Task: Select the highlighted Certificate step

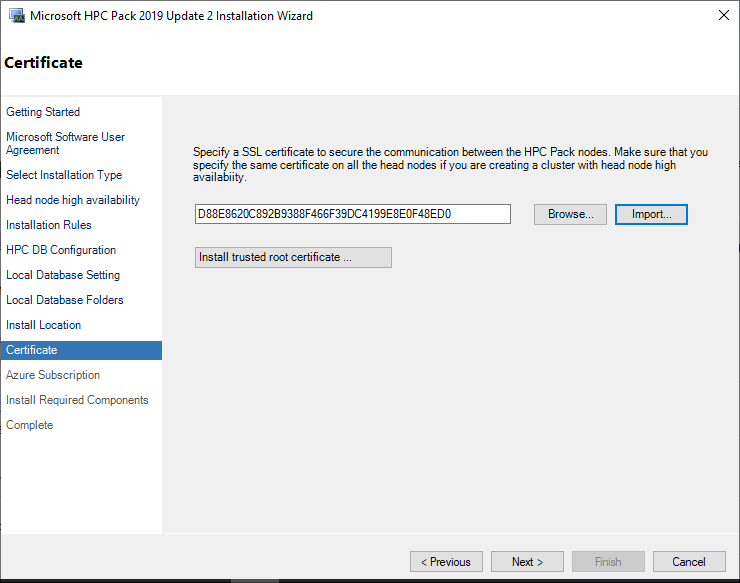Action: click(x=81, y=350)
